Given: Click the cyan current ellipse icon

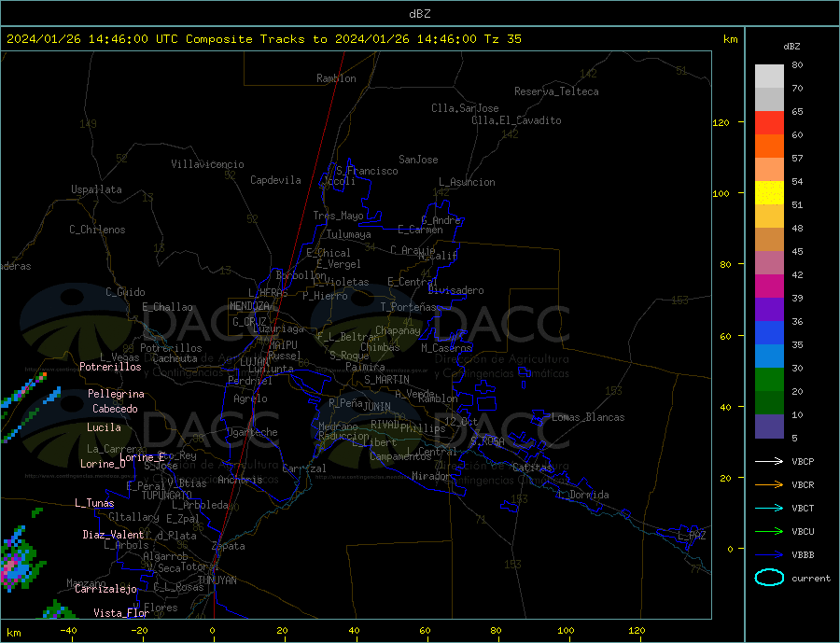Looking at the screenshot, I should tap(769, 578).
